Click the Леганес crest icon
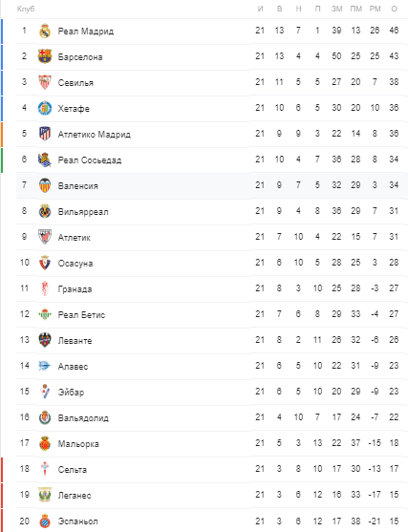 [45, 495]
